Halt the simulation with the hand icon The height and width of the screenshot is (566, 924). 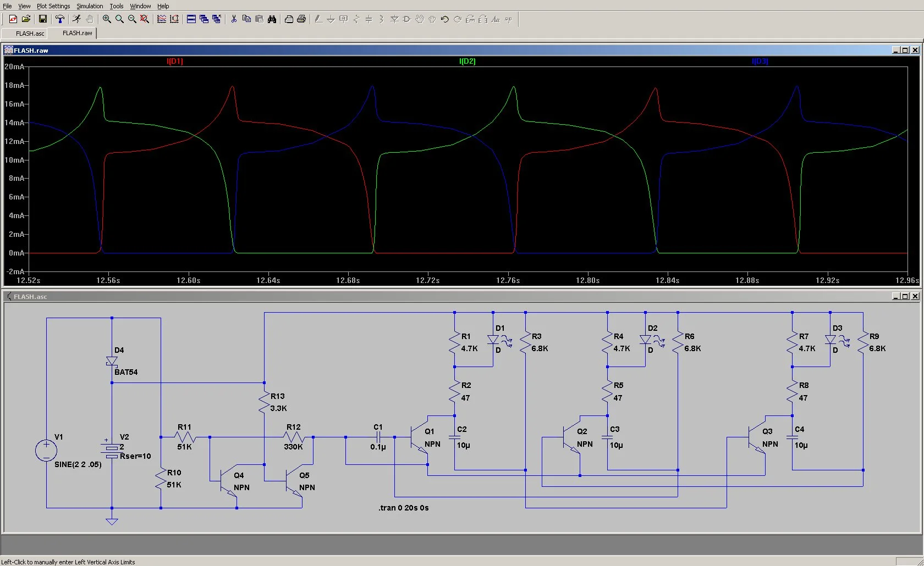coord(89,19)
